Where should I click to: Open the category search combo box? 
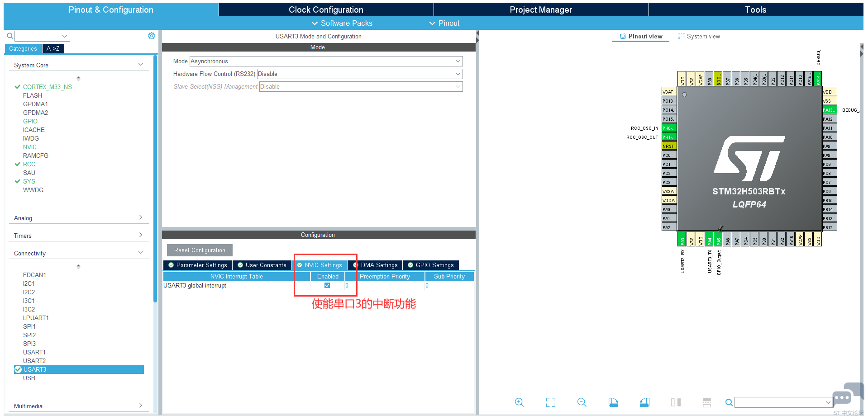click(42, 36)
